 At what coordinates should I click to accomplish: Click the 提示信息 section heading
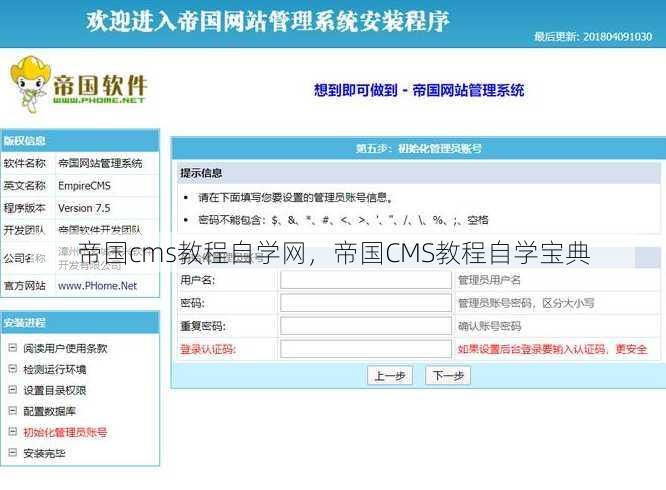coord(201,173)
